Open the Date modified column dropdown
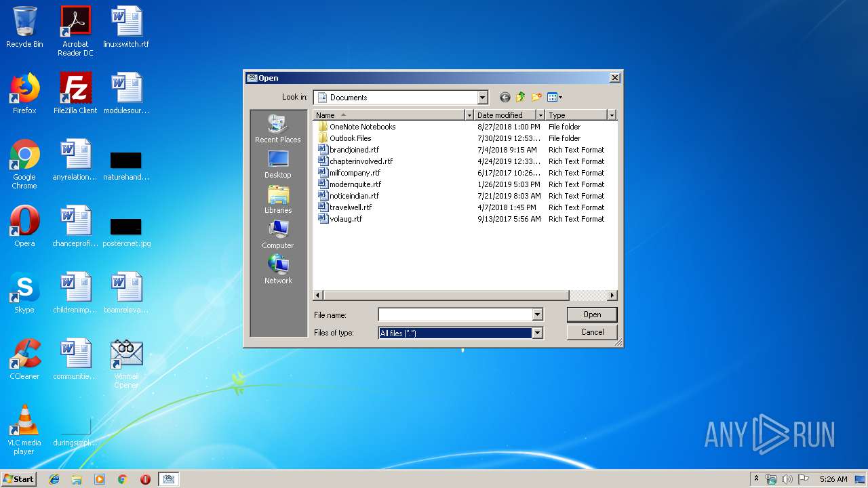This screenshot has height=488, width=868. (x=540, y=115)
